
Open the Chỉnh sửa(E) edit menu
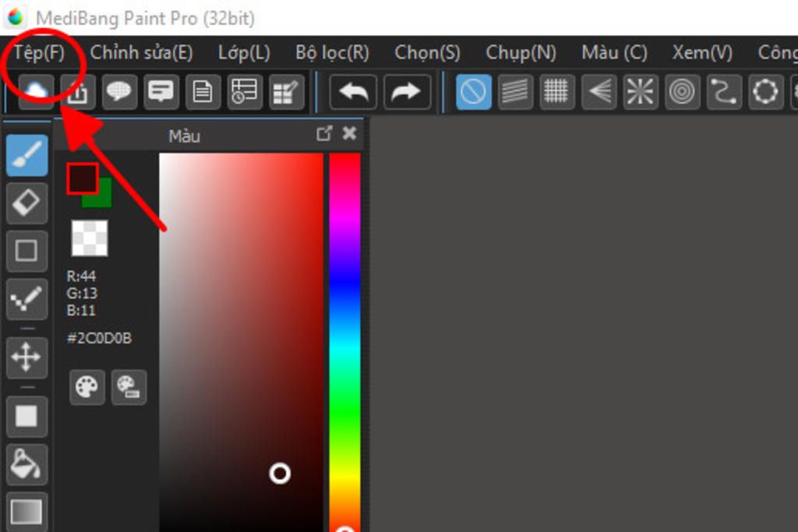(x=142, y=52)
